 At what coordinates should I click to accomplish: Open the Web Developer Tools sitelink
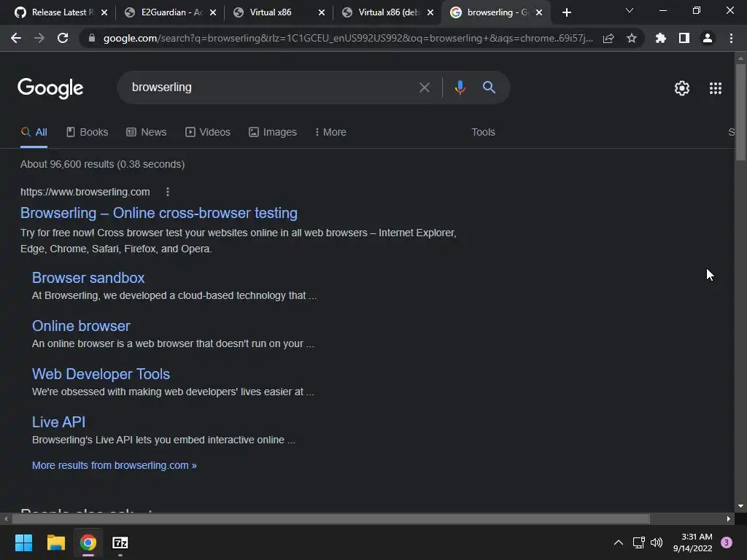[x=101, y=374]
